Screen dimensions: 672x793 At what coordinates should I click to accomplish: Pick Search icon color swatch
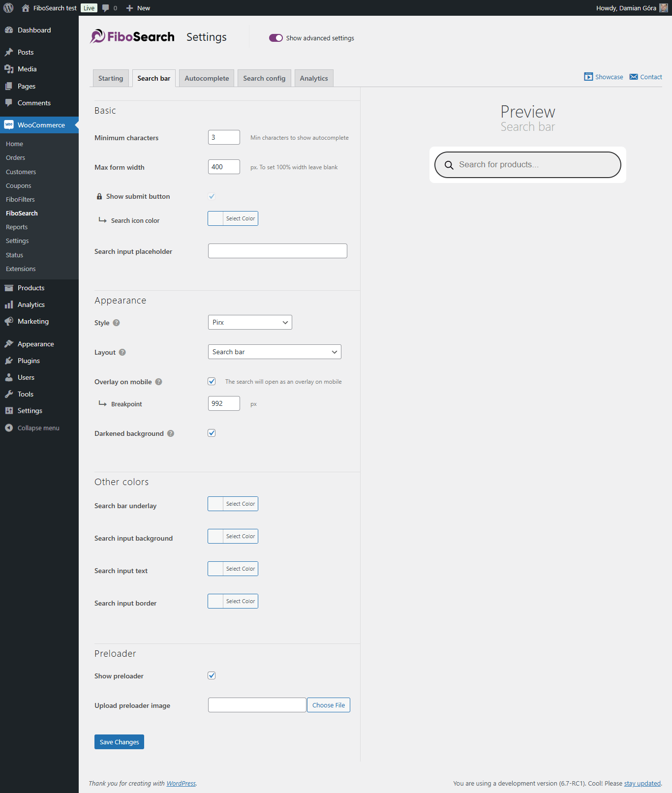[x=233, y=218]
